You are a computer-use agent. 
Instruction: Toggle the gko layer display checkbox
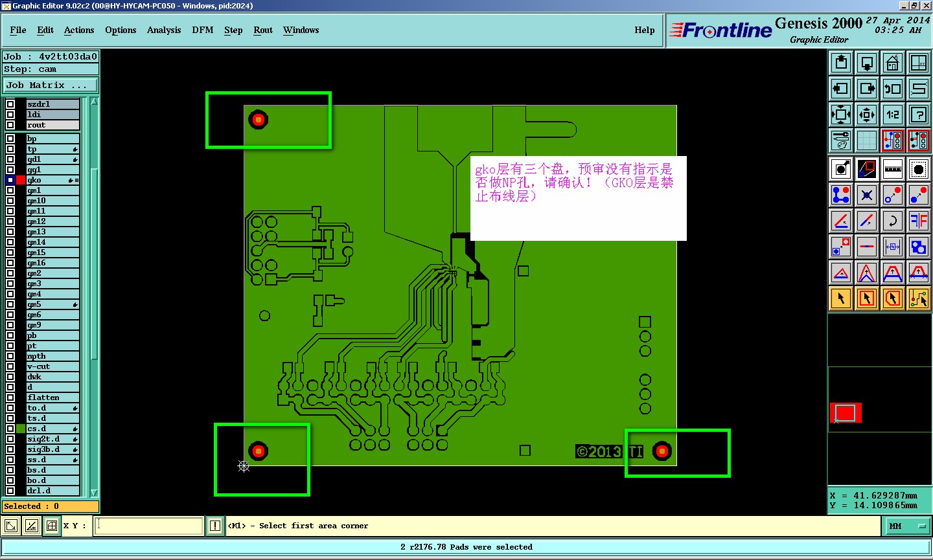click(x=10, y=180)
